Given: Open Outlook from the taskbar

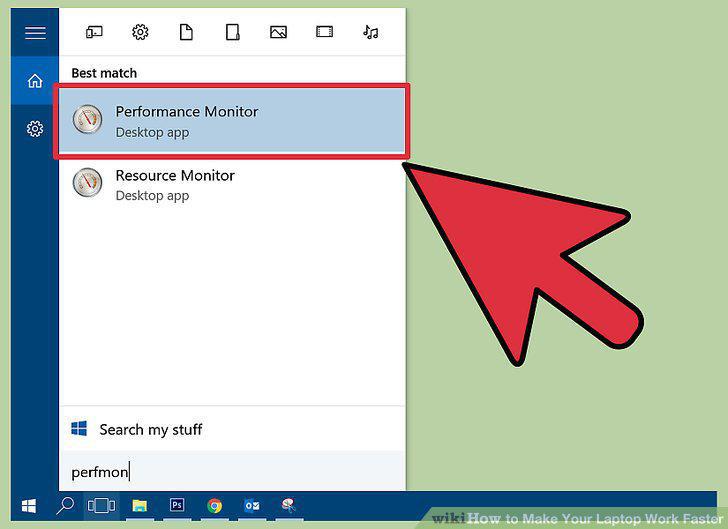Looking at the screenshot, I should click(x=252, y=505).
